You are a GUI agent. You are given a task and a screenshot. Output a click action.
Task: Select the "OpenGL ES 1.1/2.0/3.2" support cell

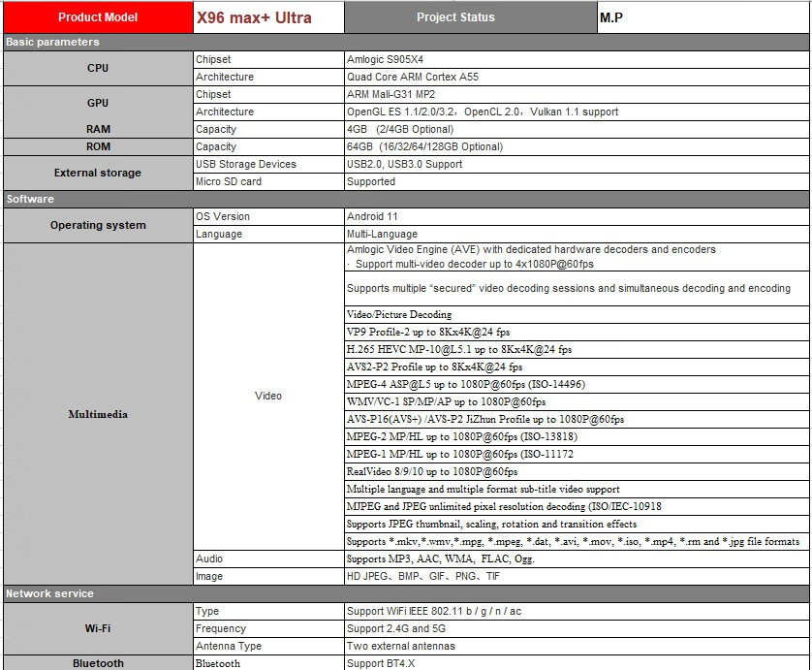[x=577, y=112]
